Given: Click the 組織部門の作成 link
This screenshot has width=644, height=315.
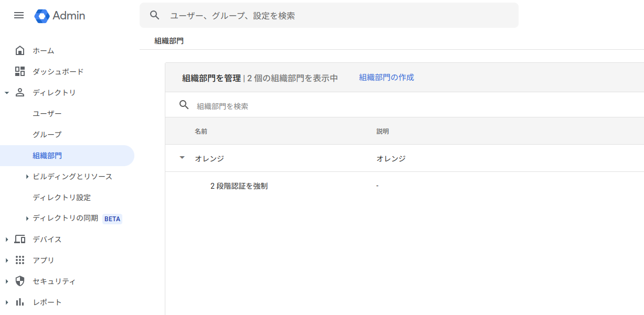Looking at the screenshot, I should pos(386,78).
